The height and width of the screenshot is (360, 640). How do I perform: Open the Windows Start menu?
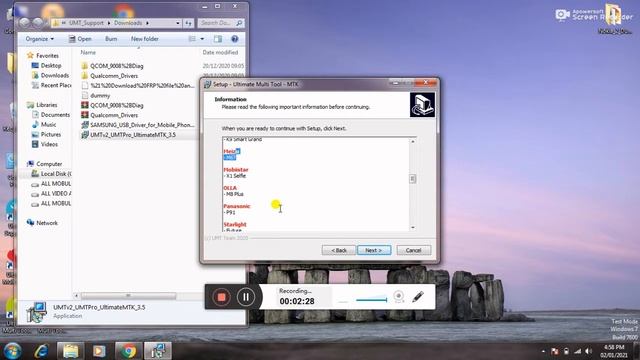[x=12, y=351]
